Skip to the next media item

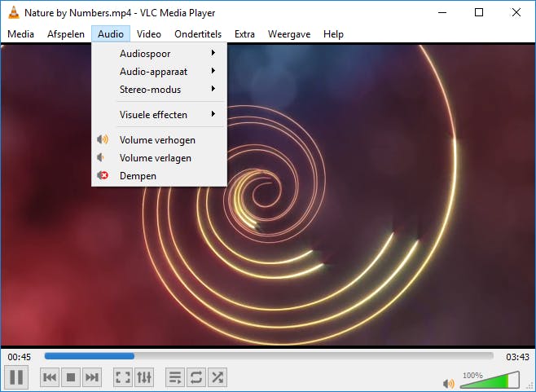point(92,377)
